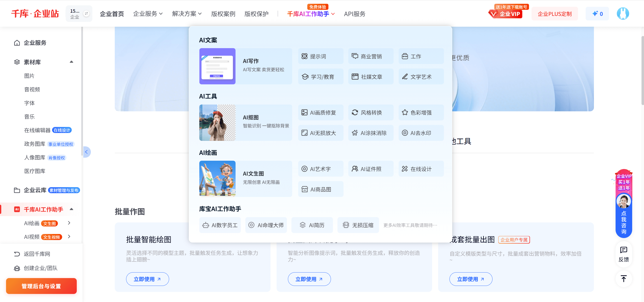Open AI画质修复 tool
Image resolution: width=644 pixels, height=302 pixels.
click(320, 113)
